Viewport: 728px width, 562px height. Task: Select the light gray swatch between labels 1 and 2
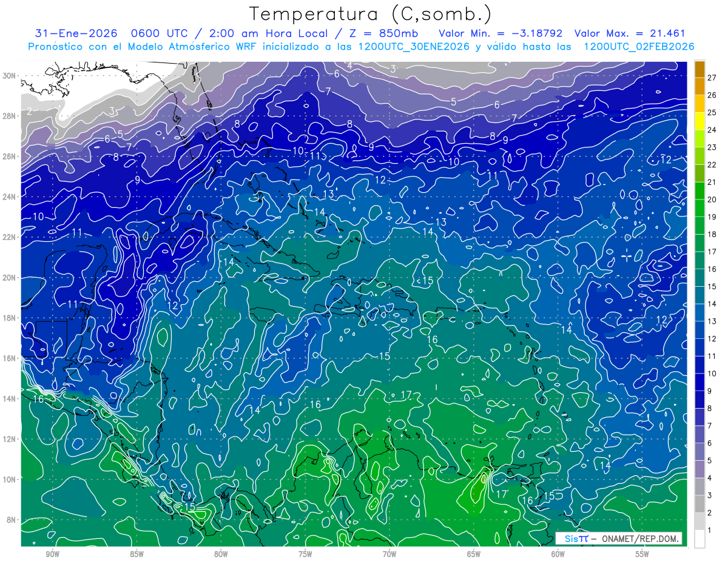pos(699,521)
